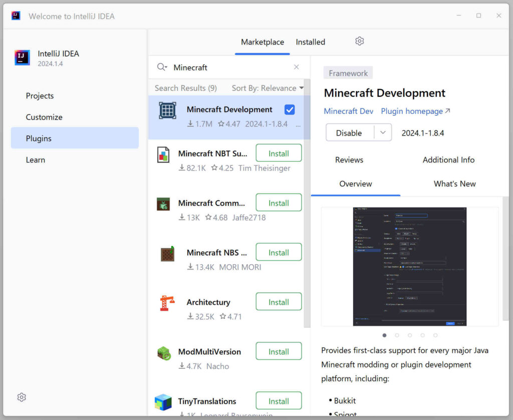The width and height of the screenshot is (513, 420).
Task: Disable the Minecraft Development plugin
Action: pyautogui.click(x=349, y=133)
